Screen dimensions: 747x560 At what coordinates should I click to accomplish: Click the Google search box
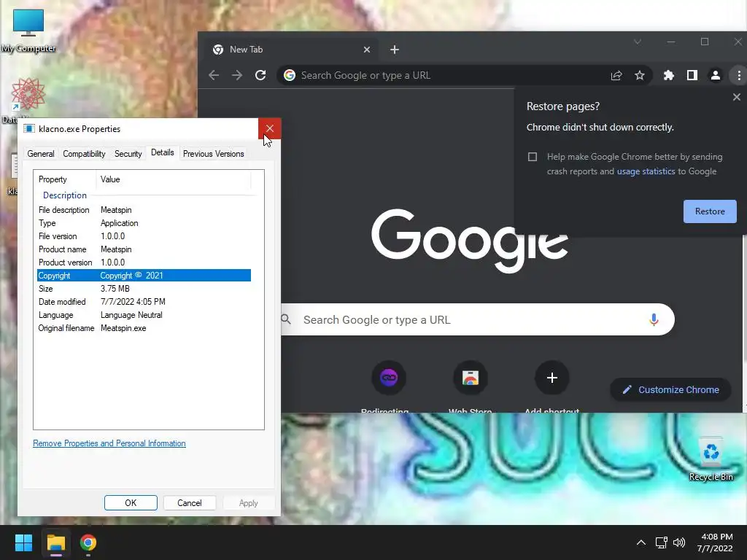pos(476,319)
